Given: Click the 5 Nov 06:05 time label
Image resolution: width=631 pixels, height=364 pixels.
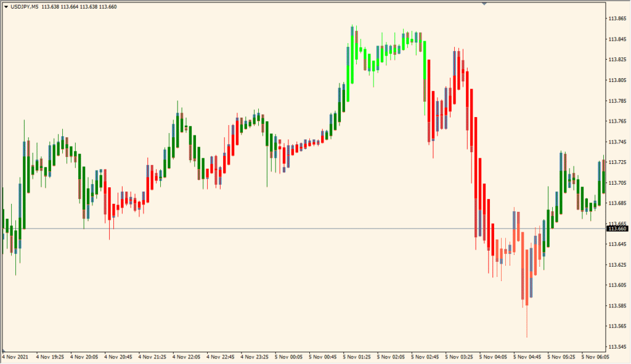Looking at the screenshot, I should (x=595, y=357).
